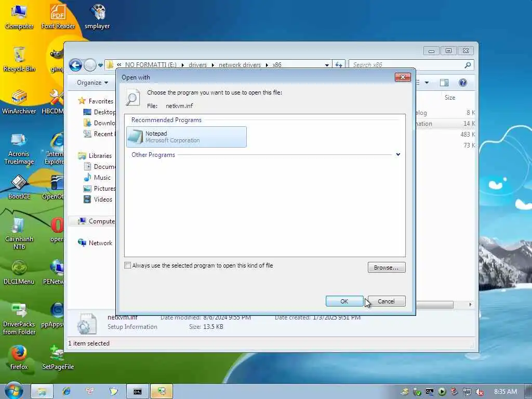Open Acronis TrueImage desktop icon
This screenshot has width=532, height=399.
19,149
